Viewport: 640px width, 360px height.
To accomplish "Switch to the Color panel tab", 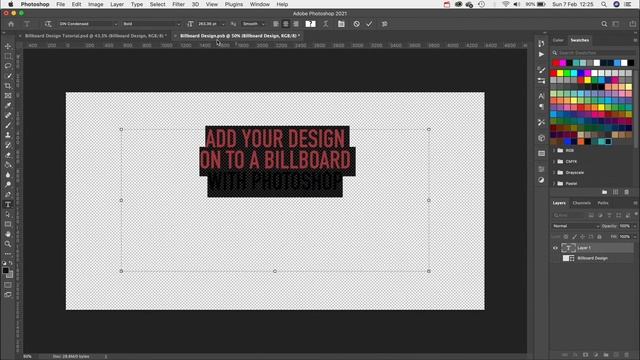I will 558,40.
